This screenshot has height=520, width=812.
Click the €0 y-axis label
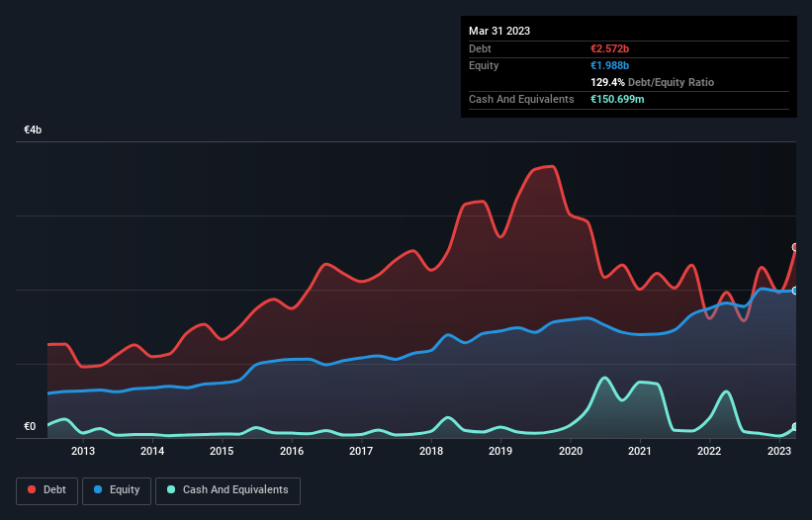click(x=30, y=426)
